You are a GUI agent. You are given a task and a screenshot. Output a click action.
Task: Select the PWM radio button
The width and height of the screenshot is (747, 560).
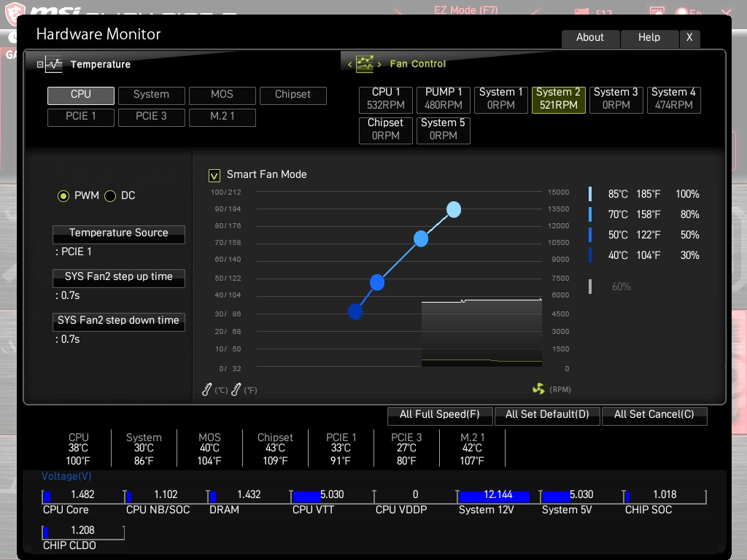(x=63, y=195)
